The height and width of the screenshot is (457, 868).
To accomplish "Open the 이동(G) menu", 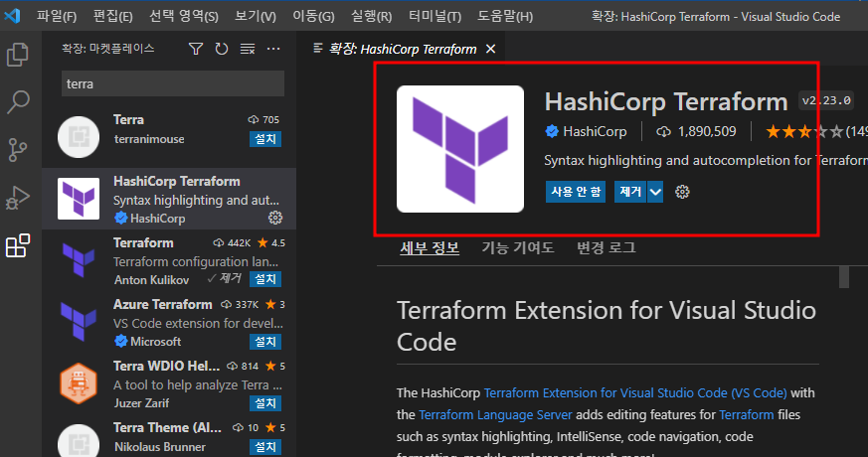I will coord(313,16).
